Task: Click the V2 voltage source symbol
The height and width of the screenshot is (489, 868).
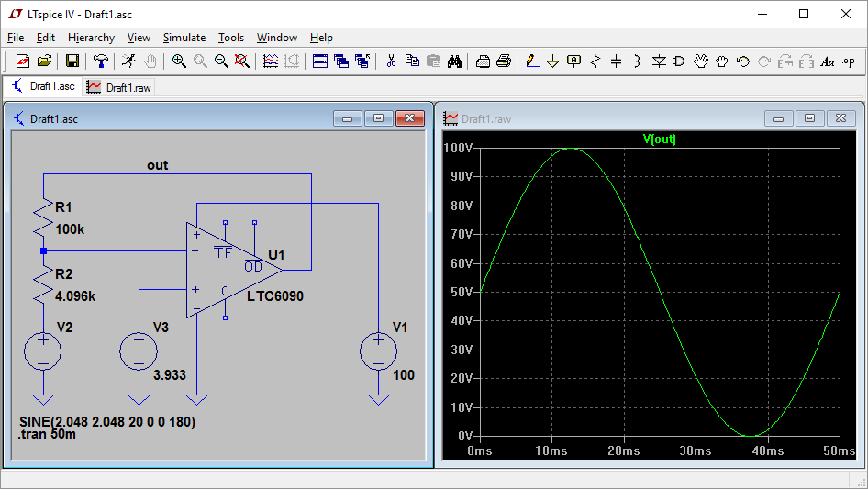Action: click(42, 351)
